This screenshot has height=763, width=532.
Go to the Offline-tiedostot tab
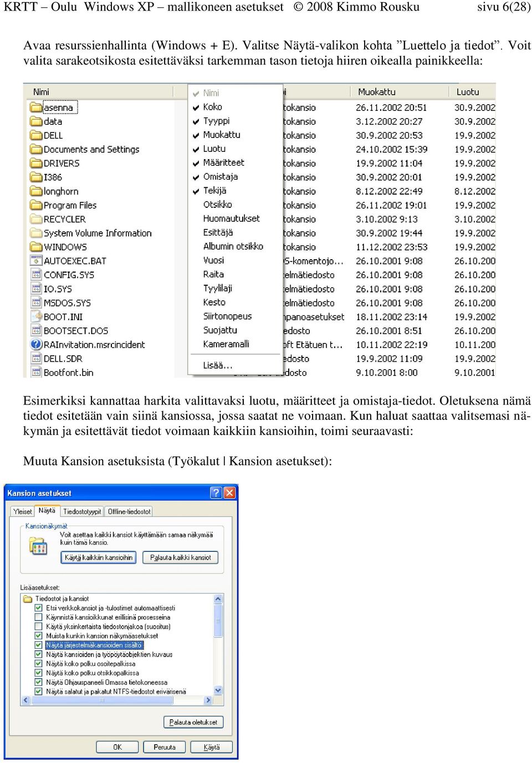(x=129, y=511)
